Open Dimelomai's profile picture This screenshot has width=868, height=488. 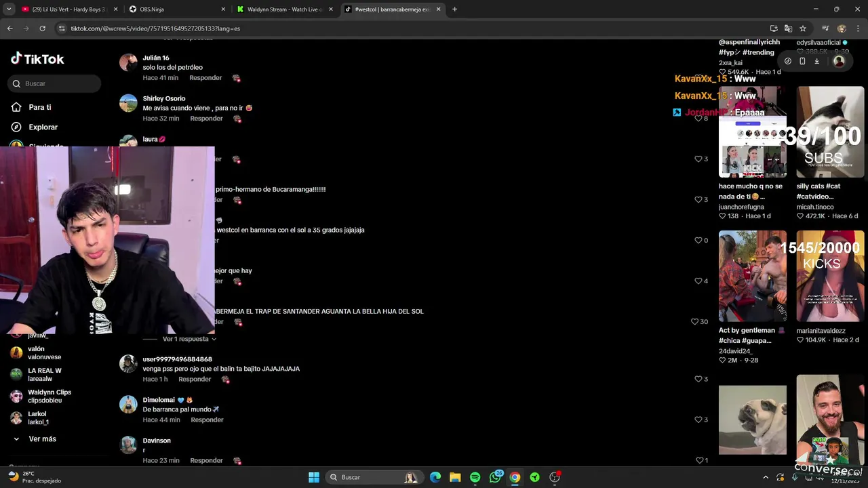(128, 405)
